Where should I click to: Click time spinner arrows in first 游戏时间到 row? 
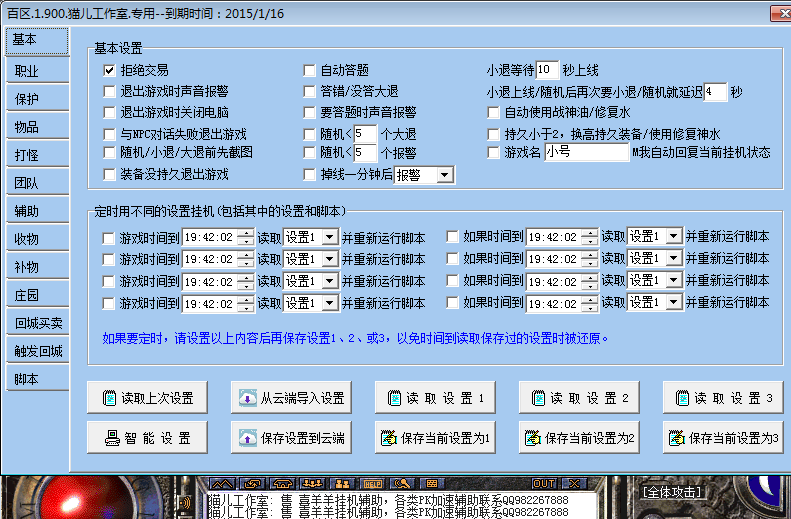point(246,237)
